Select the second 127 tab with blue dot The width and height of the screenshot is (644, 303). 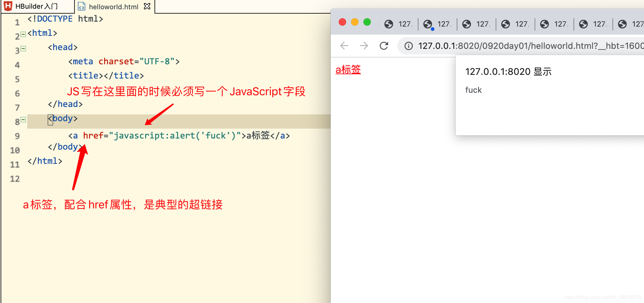438,24
